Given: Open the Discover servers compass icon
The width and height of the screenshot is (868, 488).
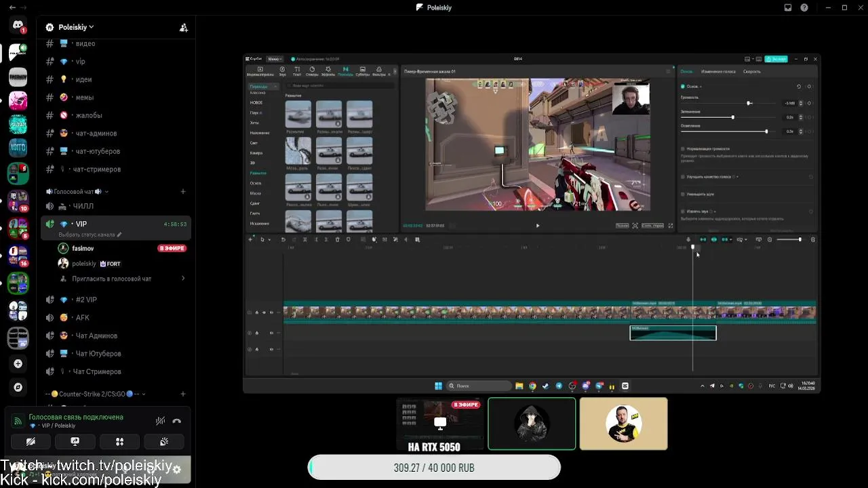Looking at the screenshot, I should point(18,387).
